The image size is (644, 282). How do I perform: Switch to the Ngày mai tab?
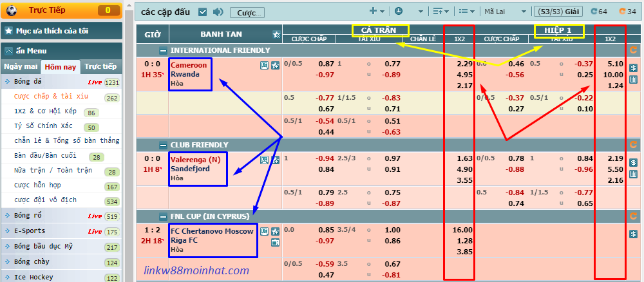21,66
